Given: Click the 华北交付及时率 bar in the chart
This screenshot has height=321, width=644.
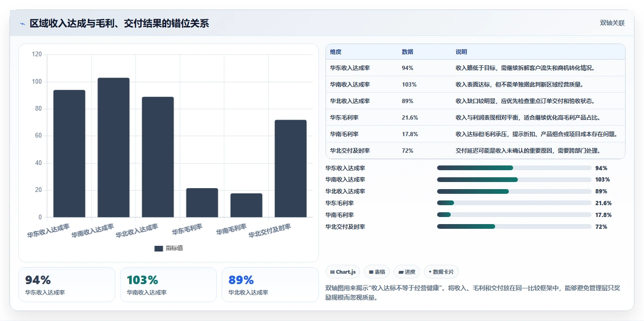Looking at the screenshot, I should coord(291,169).
